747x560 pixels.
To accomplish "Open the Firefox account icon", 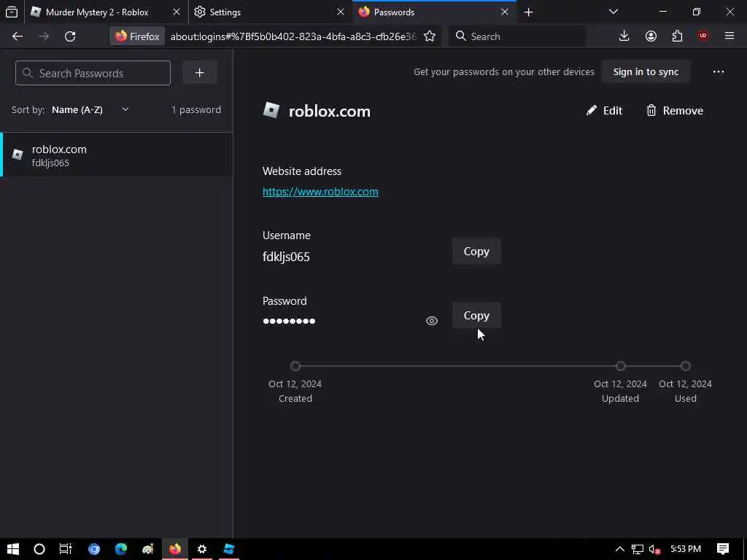I will [651, 36].
